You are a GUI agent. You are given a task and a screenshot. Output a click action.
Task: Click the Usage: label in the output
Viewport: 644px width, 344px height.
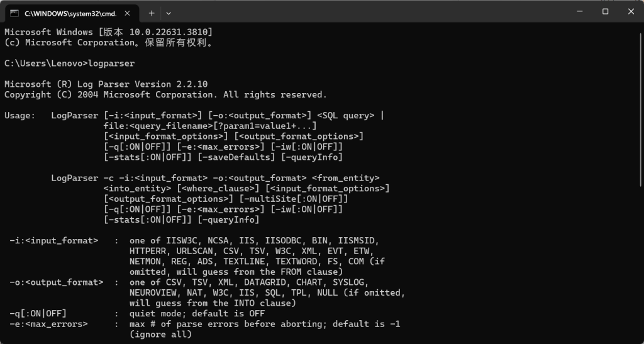click(20, 116)
